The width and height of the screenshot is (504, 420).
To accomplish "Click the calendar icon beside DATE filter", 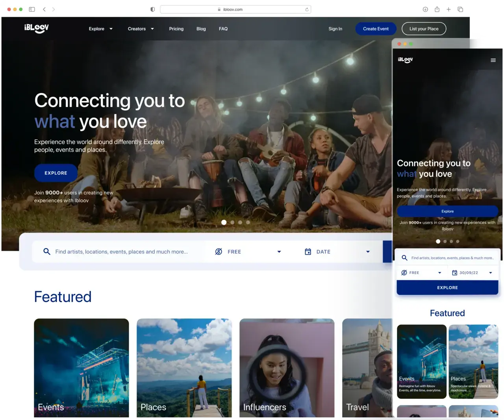I will point(308,252).
